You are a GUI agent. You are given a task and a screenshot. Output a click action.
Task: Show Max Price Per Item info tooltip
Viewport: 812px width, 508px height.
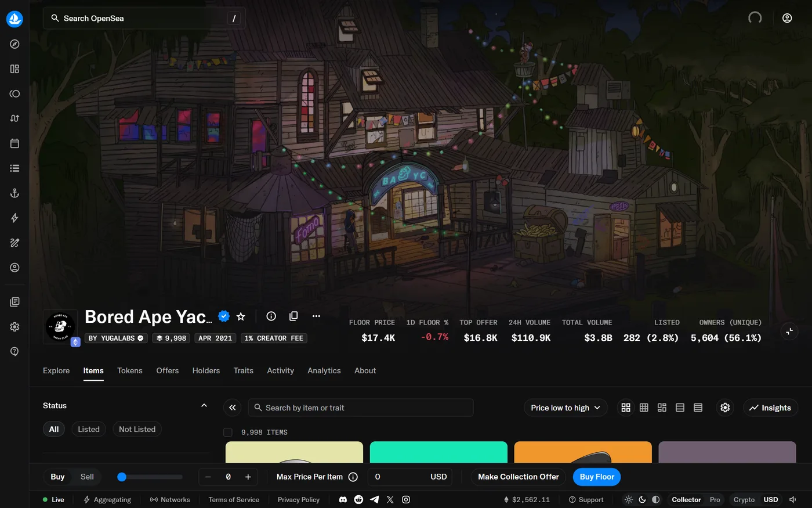click(353, 477)
